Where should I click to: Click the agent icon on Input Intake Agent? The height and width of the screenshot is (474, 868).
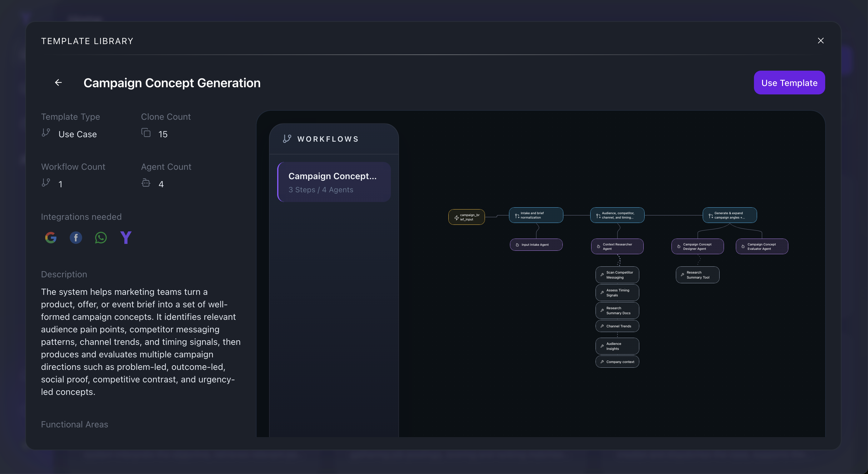click(517, 245)
